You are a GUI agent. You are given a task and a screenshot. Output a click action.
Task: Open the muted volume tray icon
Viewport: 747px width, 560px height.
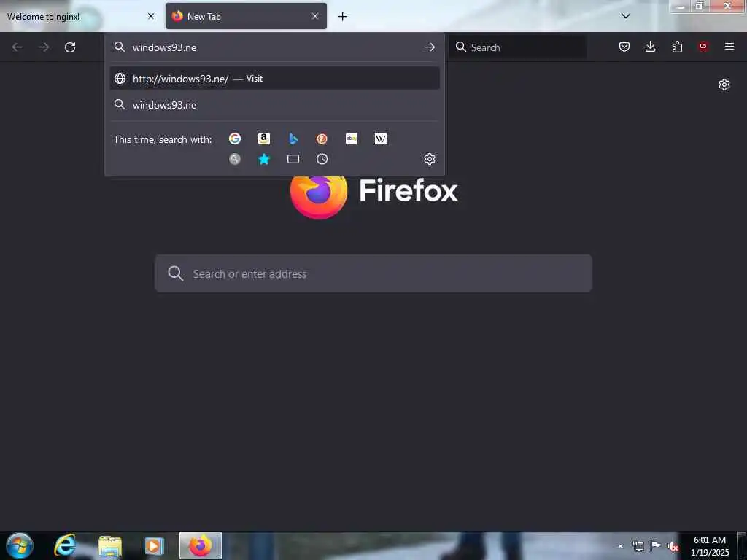[673, 547]
